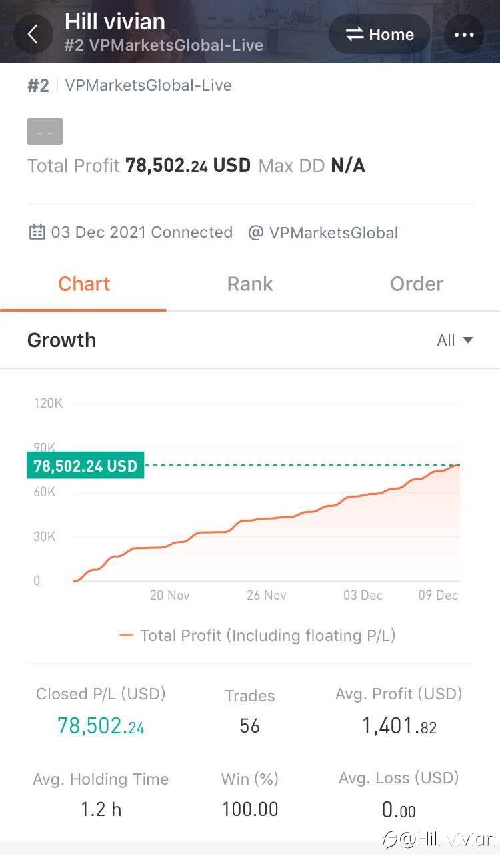Click the Hill vivian account title

115,22
